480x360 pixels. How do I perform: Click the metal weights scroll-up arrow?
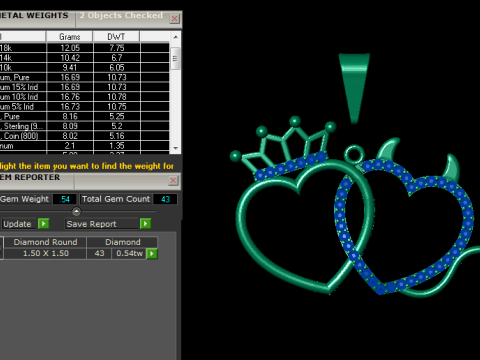coord(176,37)
